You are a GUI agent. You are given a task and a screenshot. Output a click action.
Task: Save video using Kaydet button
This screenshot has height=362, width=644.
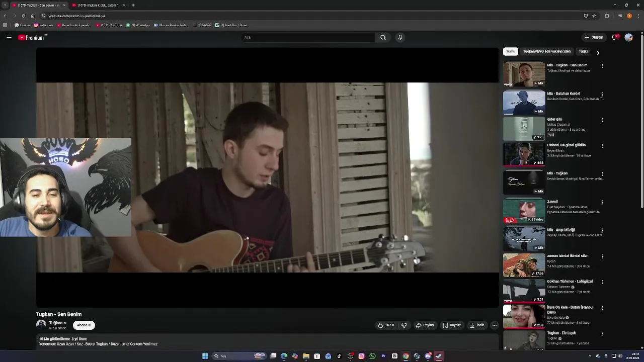click(452, 325)
